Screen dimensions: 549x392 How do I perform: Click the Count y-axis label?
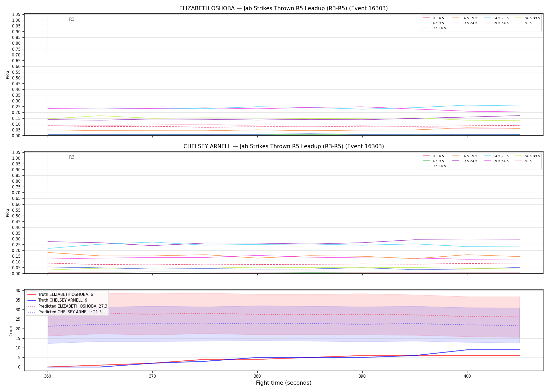pos(11,330)
